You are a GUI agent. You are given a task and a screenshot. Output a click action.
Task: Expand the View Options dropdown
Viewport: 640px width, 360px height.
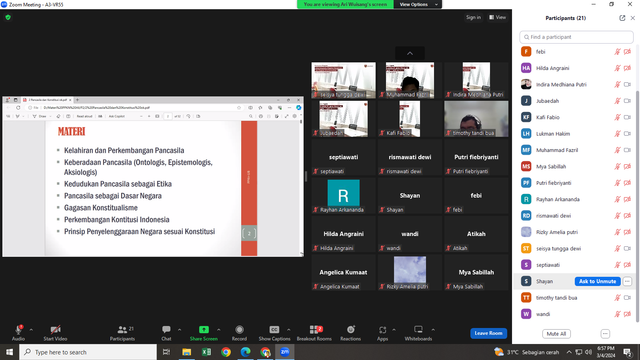click(418, 4)
